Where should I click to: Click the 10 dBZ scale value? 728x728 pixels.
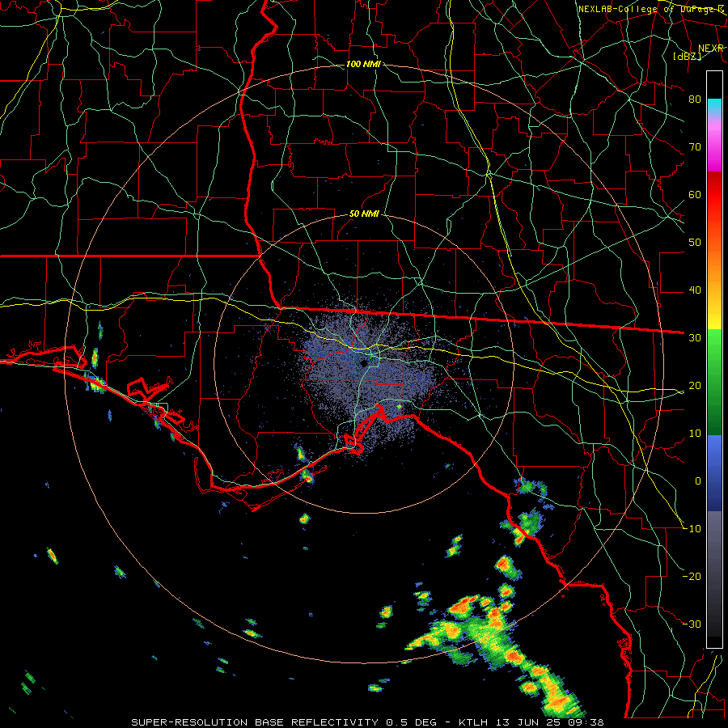(695, 434)
